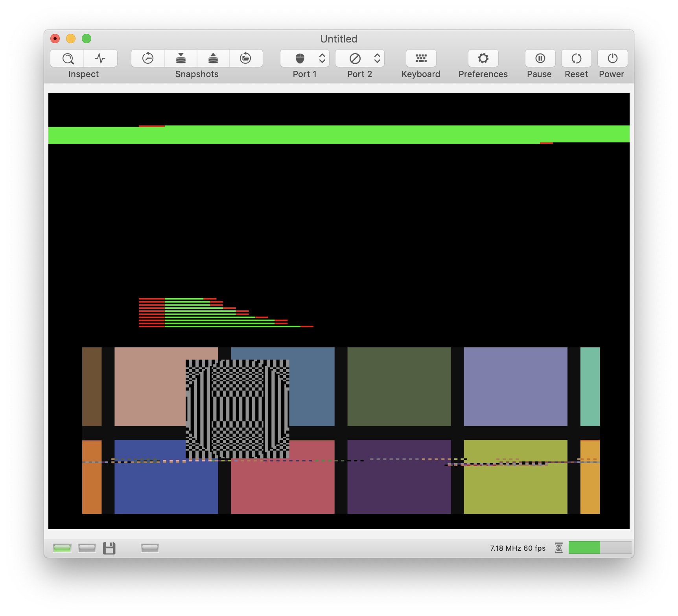
Task: Restore the snapshot with the up-arrow stack icon
Action: [x=213, y=59]
